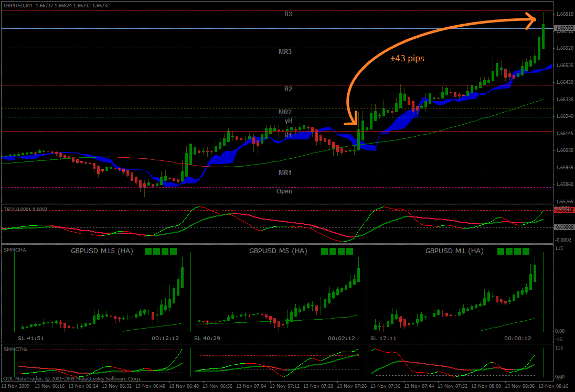Click the GBPUSD M5 (HA) panel title
This screenshot has height=392, width=575.
click(279, 251)
